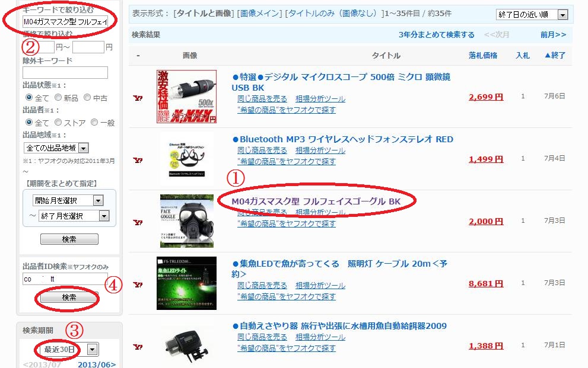Screen dimensions: 588x368
Task: Click 検索 button under seller ID field
Action: pos(69,297)
